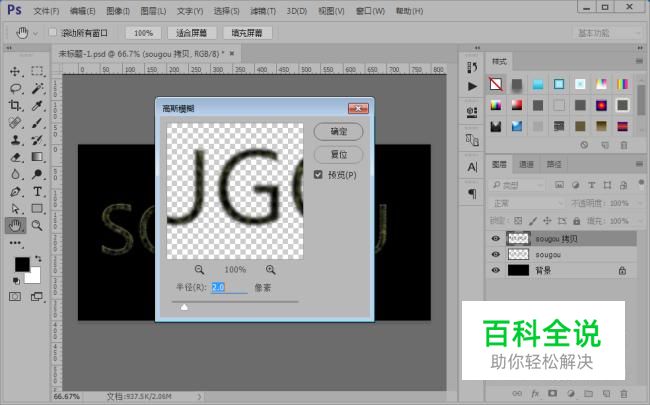Hide the sougou 拷贝 layer
650x405 pixels.
495,238
